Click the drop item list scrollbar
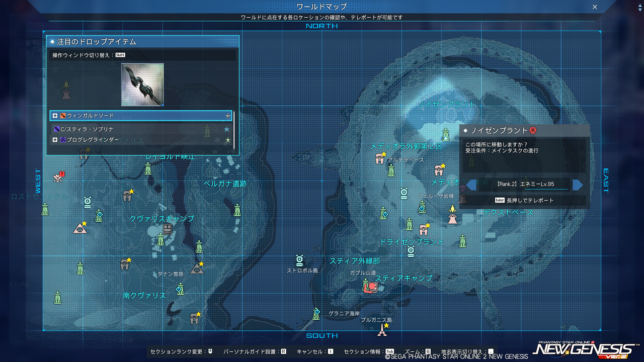Image resolution: width=644 pixels, height=362 pixels. (234, 130)
